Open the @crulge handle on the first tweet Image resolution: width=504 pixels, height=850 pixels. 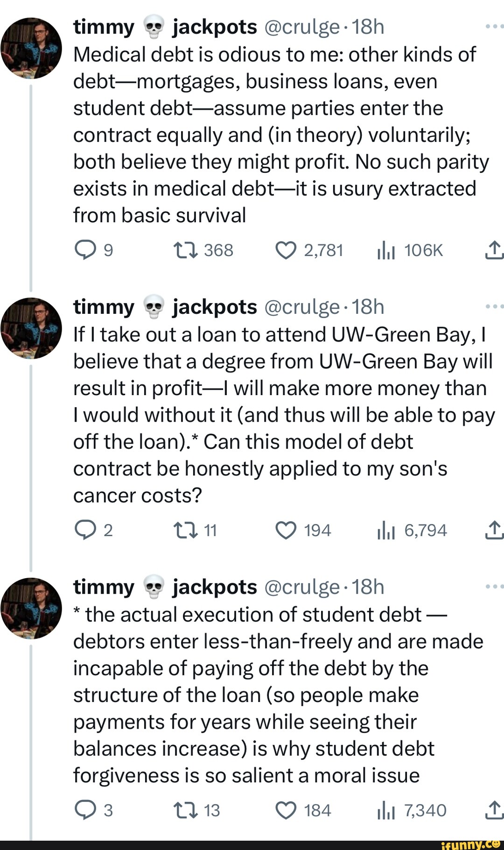[x=302, y=27]
